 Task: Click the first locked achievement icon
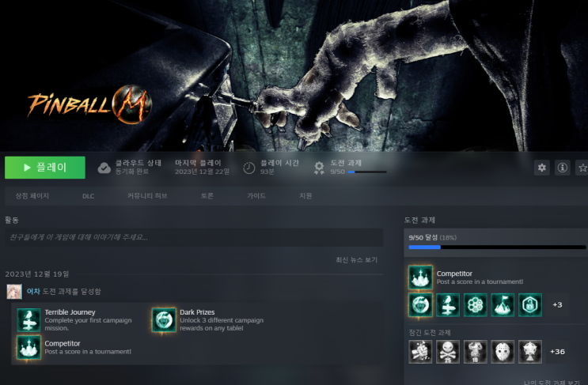pos(420,352)
